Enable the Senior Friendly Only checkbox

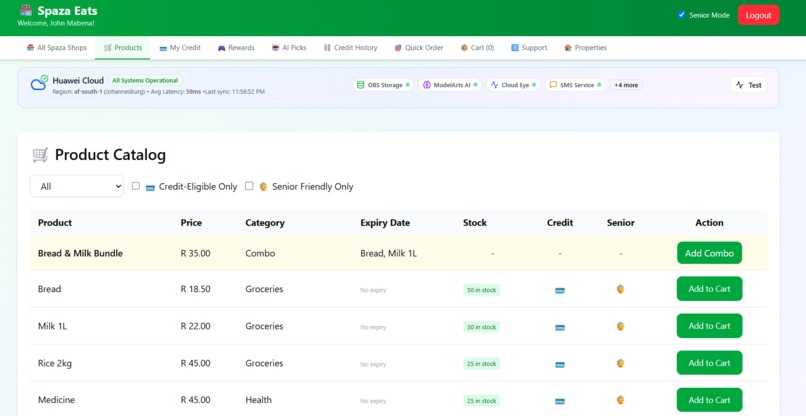(x=249, y=186)
